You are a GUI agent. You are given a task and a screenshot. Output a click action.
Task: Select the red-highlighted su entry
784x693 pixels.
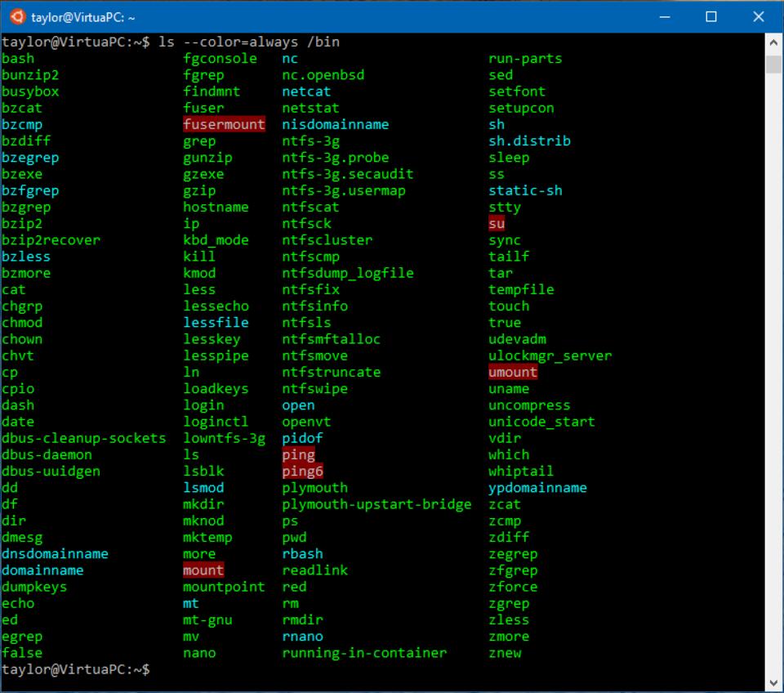[x=497, y=223]
